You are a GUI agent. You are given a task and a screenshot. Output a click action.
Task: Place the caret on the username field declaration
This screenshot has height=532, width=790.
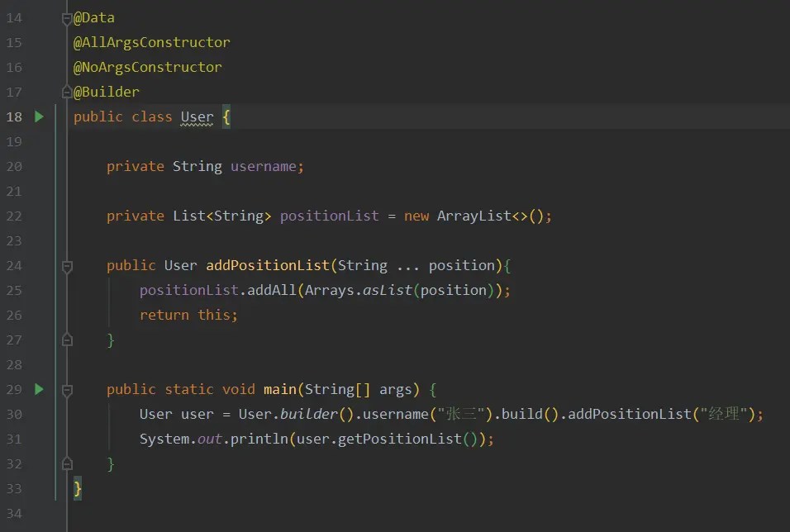point(264,166)
